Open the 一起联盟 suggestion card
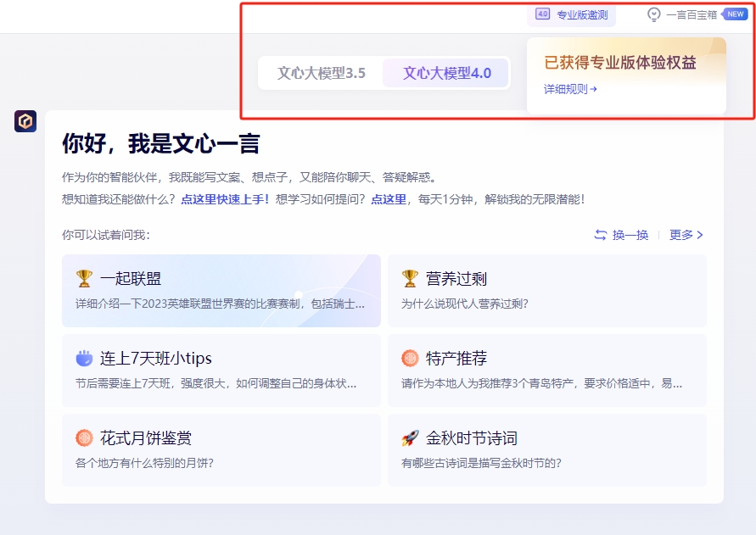This screenshot has width=756, height=535. tap(221, 291)
